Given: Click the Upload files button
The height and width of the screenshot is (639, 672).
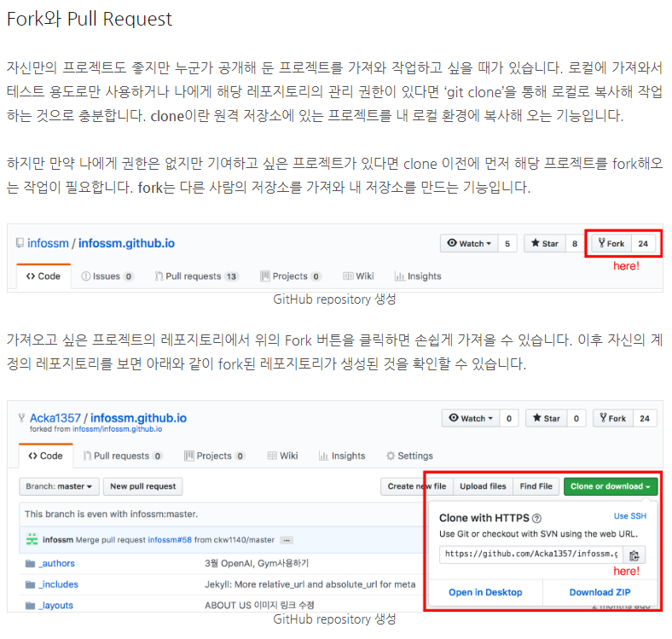Looking at the screenshot, I should 483,486.
